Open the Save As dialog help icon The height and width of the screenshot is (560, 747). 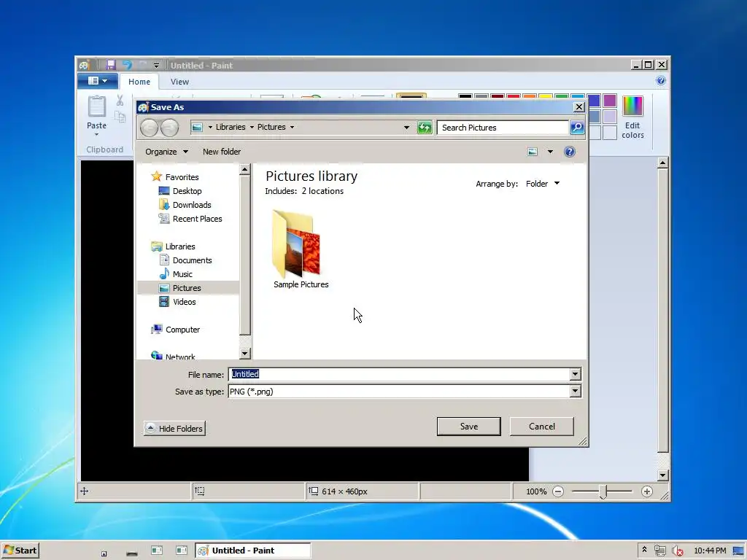[x=569, y=152]
